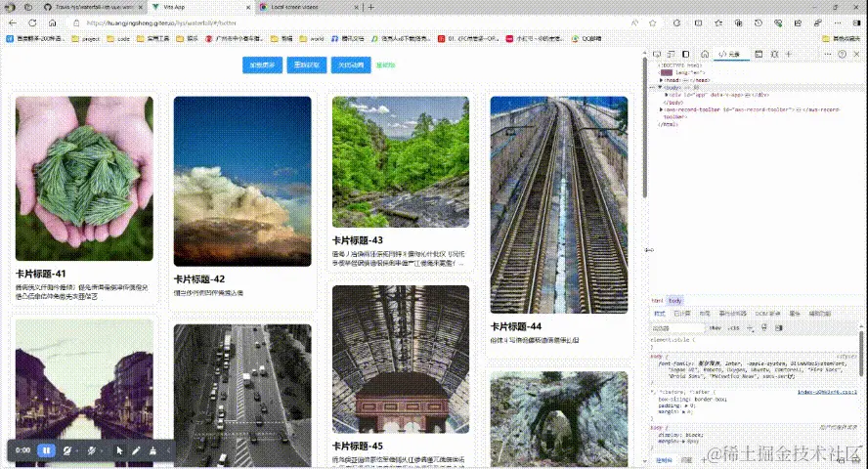Open the split screen icon in browser toolbar
This screenshot has width=868, height=469.
699,23
